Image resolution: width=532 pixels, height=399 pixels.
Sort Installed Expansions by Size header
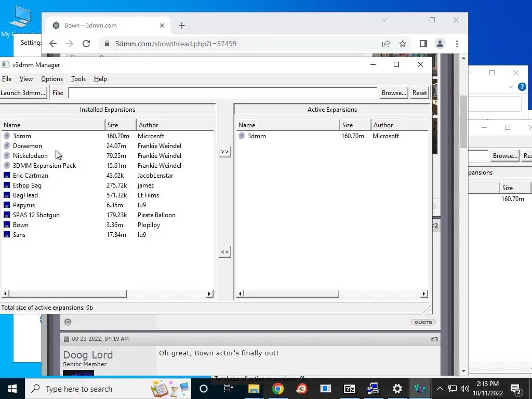[x=121, y=125]
